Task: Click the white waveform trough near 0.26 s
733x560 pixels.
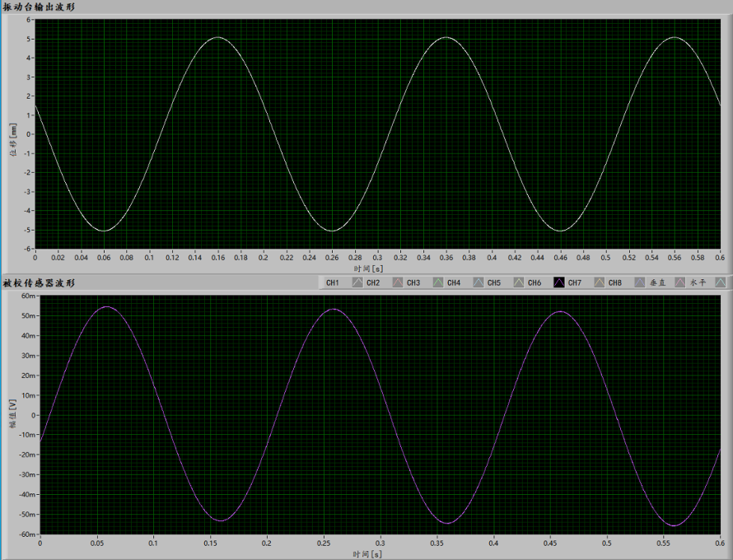Action: pyautogui.click(x=332, y=231)
